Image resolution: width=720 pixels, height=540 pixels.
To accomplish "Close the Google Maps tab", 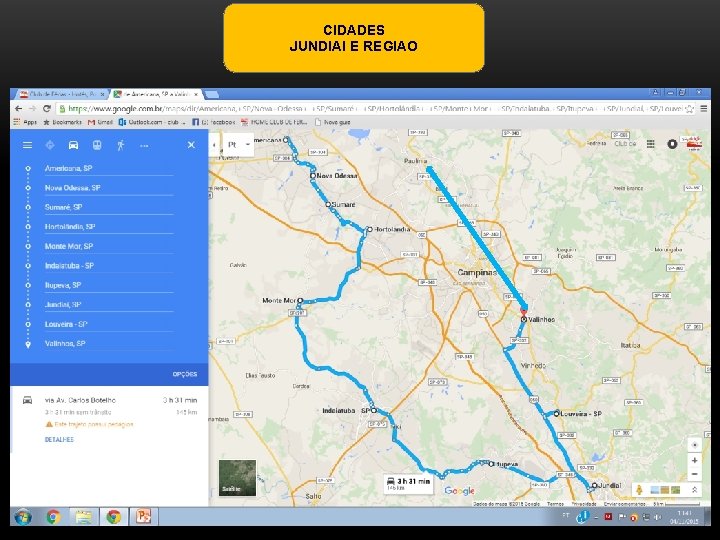I will [x=196, y=94].
